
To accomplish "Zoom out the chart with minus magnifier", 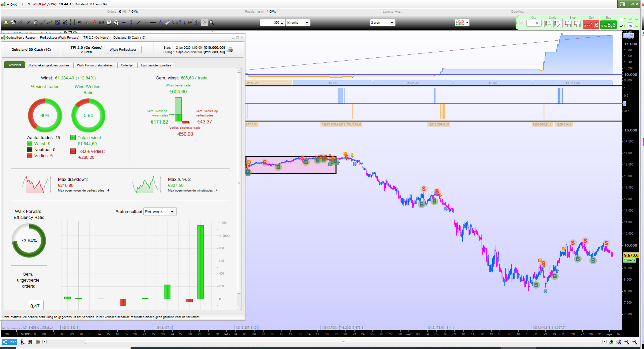I will (x=627, y=342).
